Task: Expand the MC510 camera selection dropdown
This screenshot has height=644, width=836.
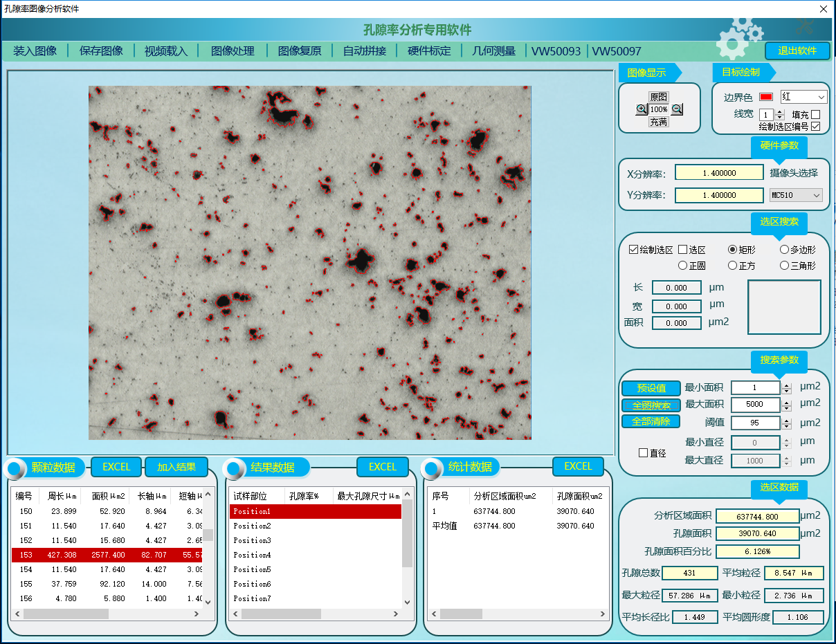Action: tap(816, 196)
